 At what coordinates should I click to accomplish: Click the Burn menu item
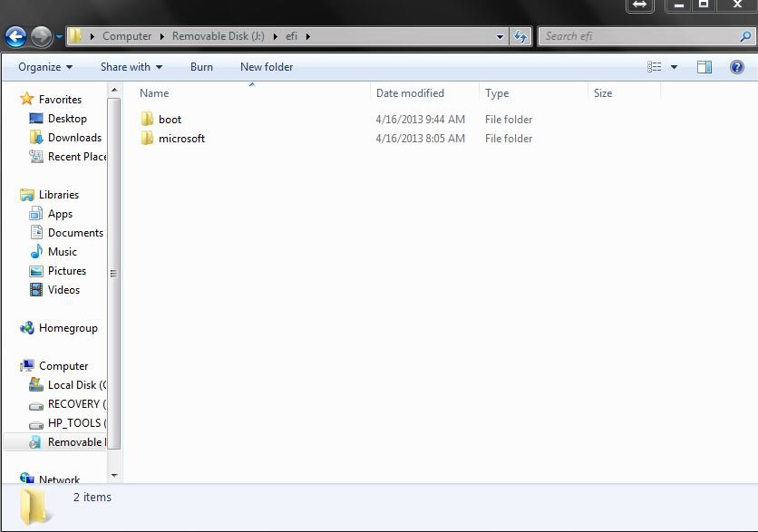point(201,66)
